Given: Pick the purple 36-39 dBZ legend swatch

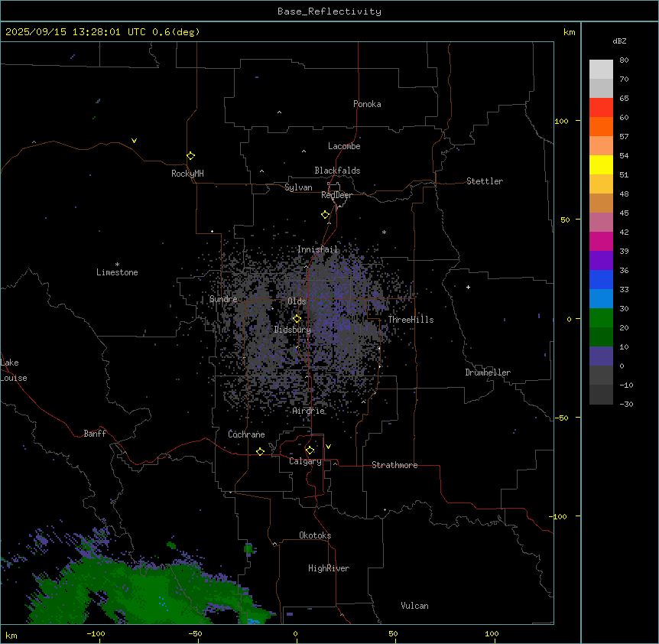Looking at the screenshot, I should point(601,260).
